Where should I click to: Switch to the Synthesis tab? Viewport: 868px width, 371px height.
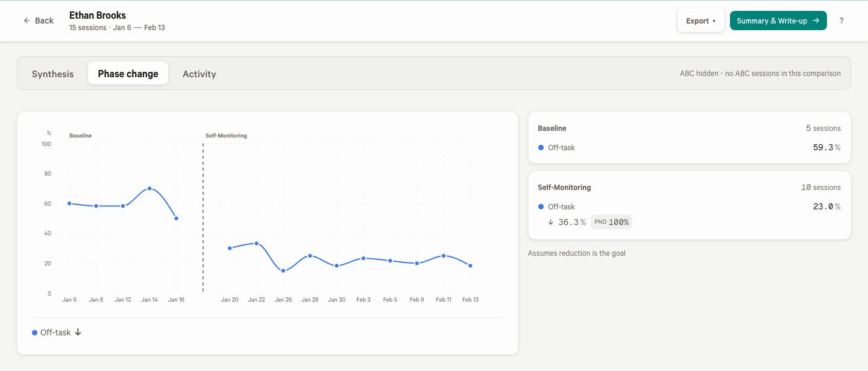(x=53, y=74)
